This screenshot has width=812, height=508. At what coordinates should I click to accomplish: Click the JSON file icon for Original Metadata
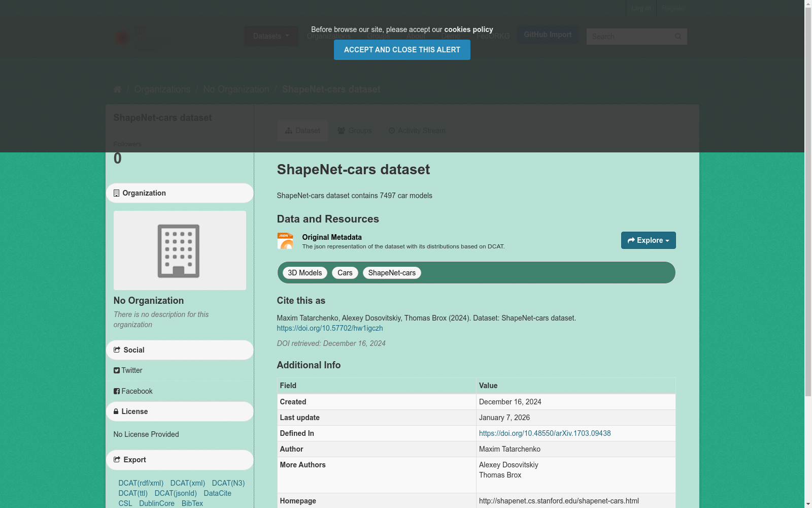pos(285,241)
